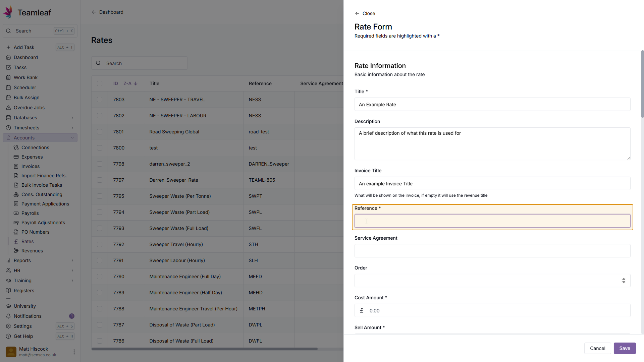Click the University graduation cap icon
This screenshot has width=644, height=362.
[8, 306]
